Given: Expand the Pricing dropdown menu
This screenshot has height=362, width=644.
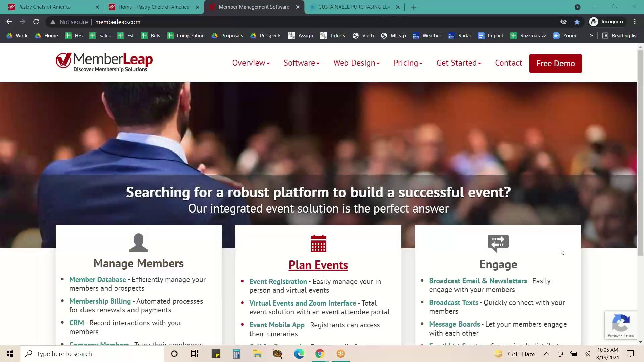Looking at the screenshot, I should [408, 63].
